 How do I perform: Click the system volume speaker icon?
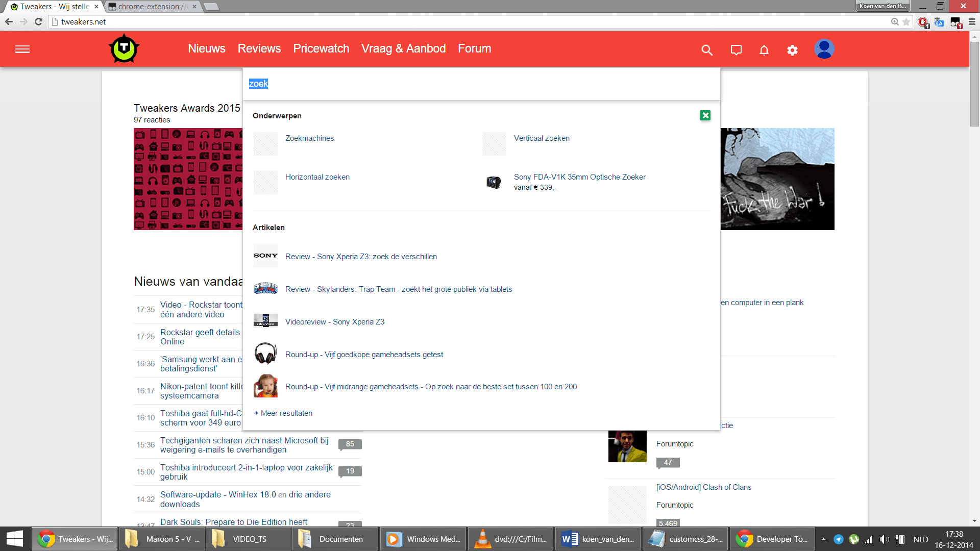pyautogui.click(x=885, y=539)
